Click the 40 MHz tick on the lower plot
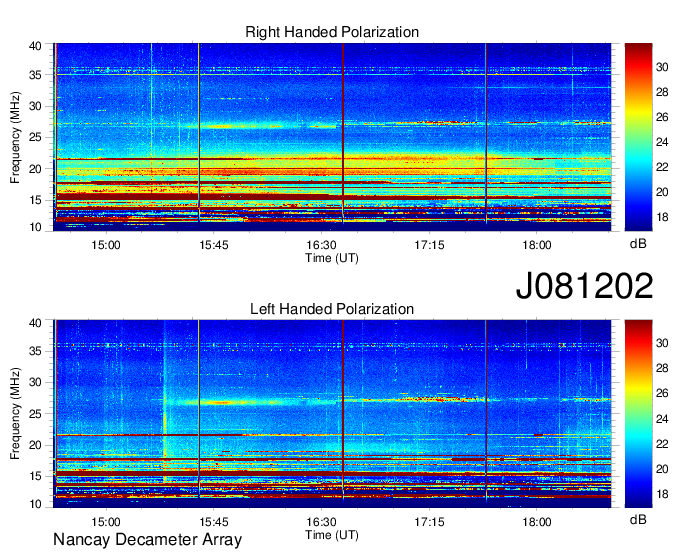 tap(35, 323)
